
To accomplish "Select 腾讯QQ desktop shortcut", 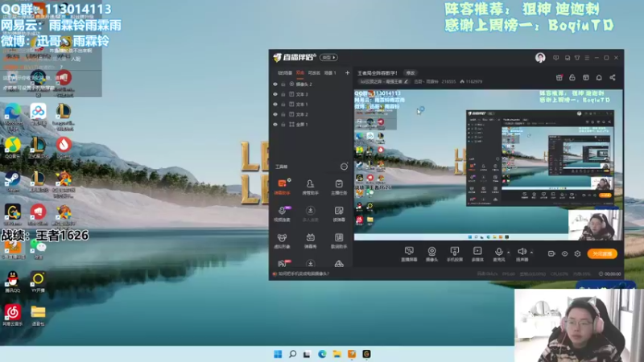I will 12,282.
